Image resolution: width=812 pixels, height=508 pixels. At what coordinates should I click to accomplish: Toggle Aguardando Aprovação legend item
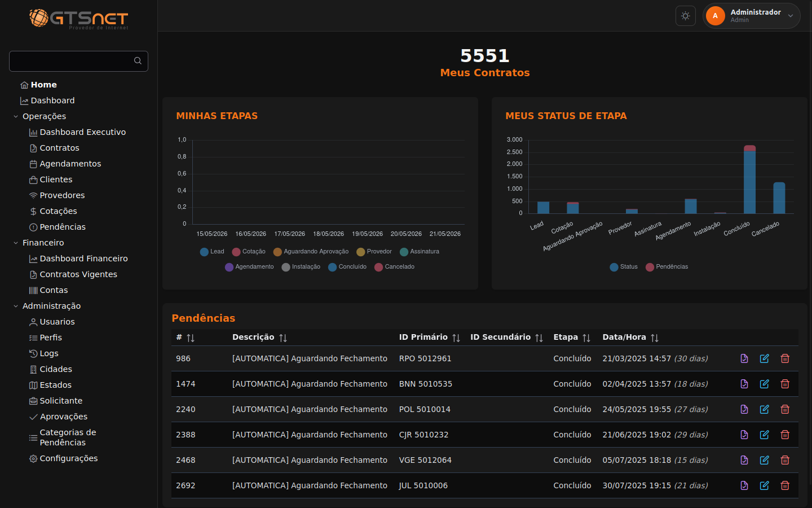pyautogui.click(x=311, y=252)
